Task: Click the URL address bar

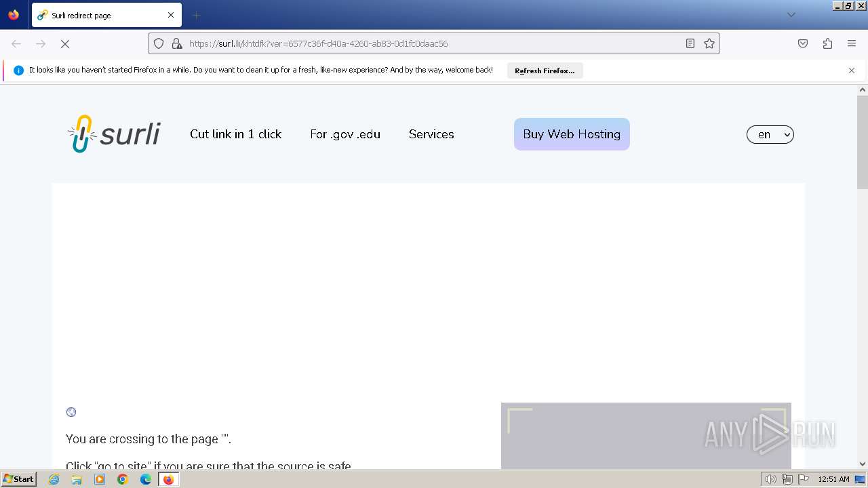Action: (x=434, y=43)
